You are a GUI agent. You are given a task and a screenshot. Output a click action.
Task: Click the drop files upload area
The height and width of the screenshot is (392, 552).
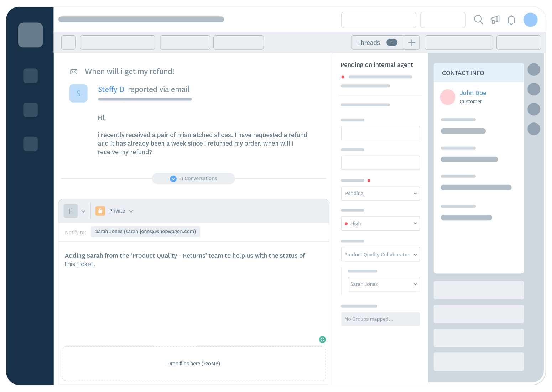pos(194,364)
